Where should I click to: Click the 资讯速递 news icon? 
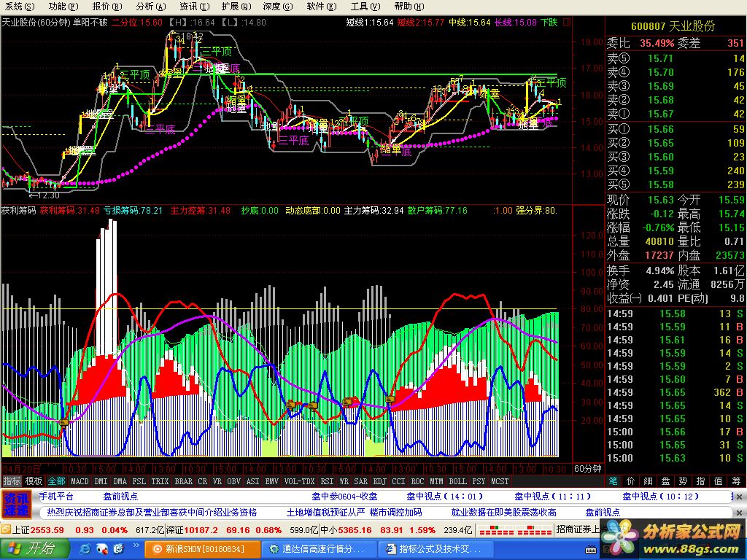tap(16, 504)
